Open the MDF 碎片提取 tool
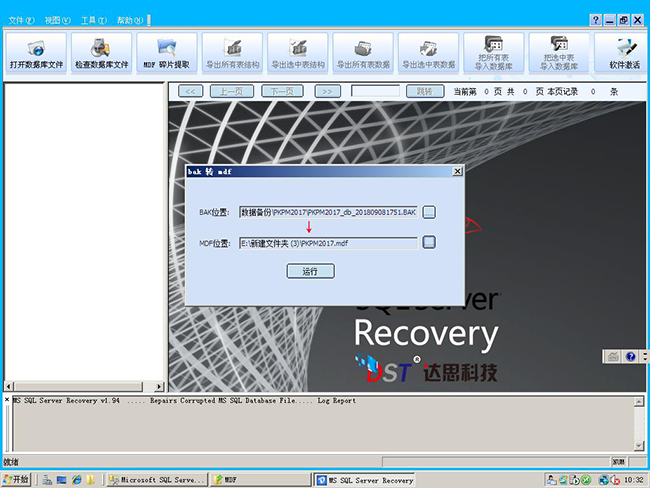 pyautogui.click(x=167, y=53)
